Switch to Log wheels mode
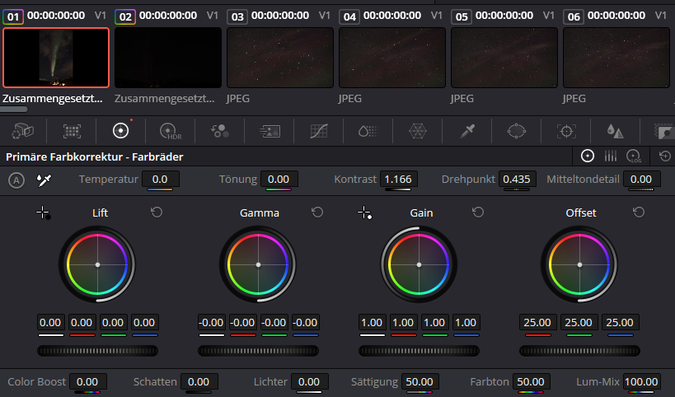This screenshot has width=675, height=397. point(633,156)
